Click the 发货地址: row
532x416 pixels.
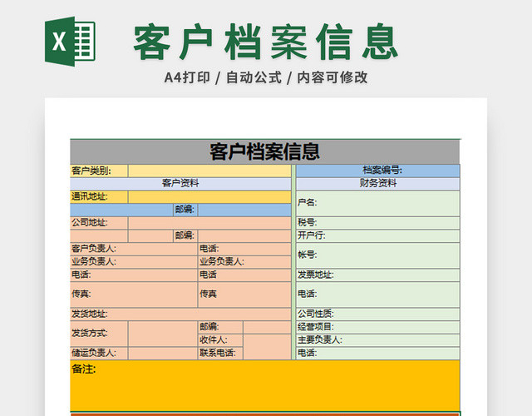[x=180, y=314]
